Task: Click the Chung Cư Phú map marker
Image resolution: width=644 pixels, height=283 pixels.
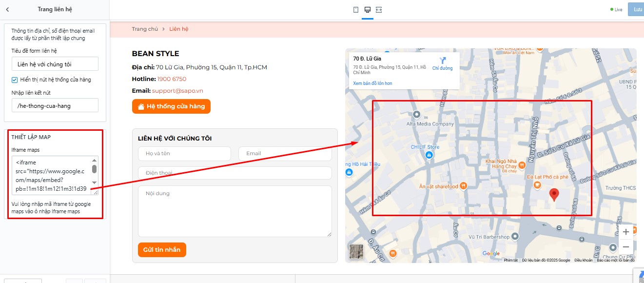Action: pos(614,248)
